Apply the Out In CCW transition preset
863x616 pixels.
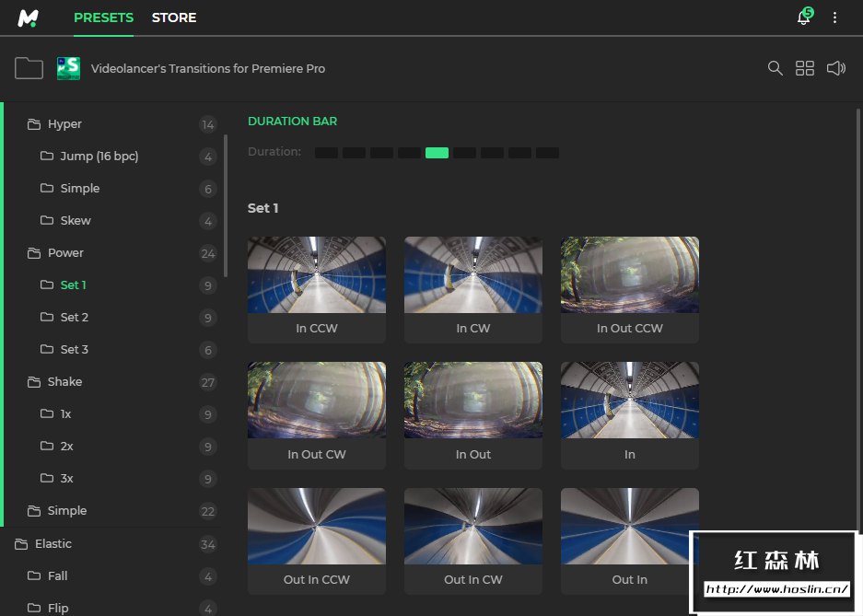(x=317, y=541)
